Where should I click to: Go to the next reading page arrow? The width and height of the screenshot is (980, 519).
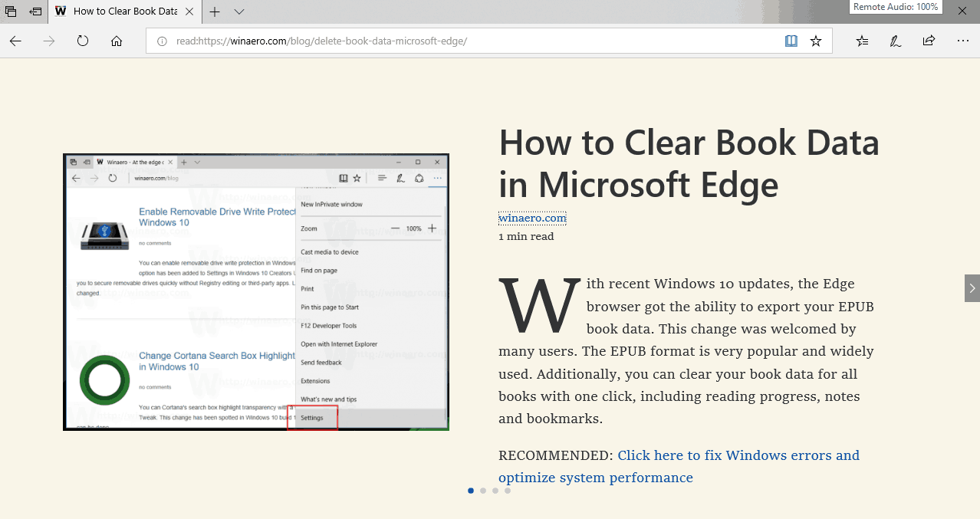tap(972, 288)
